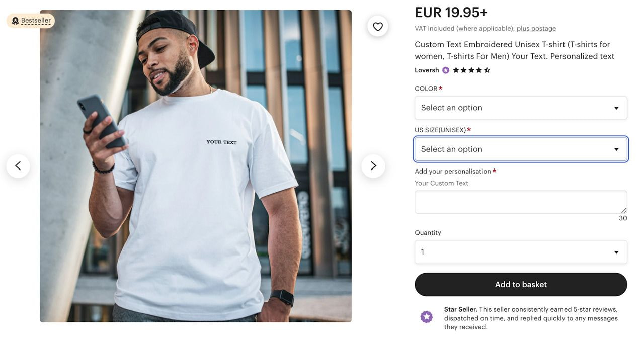Click inside the Your Custom Text box
This screenshot has width=644, height=339.
[x=521, y=201]
